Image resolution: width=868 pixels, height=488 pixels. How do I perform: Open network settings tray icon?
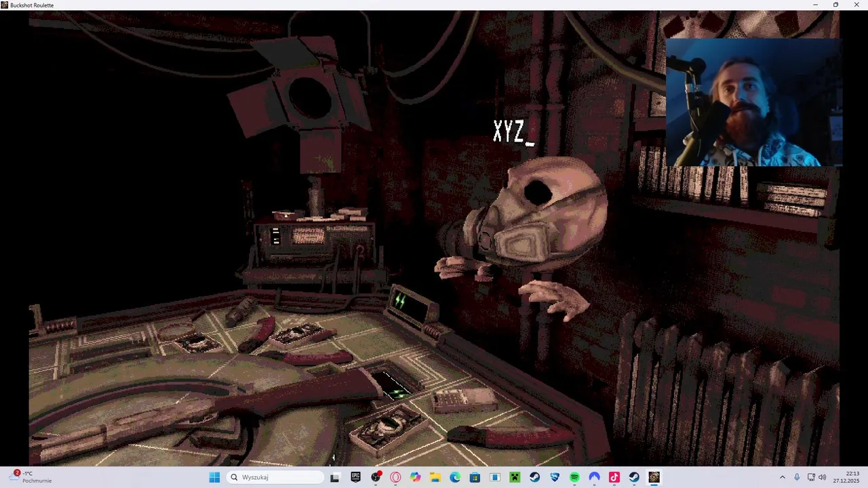tap(811, 477)
